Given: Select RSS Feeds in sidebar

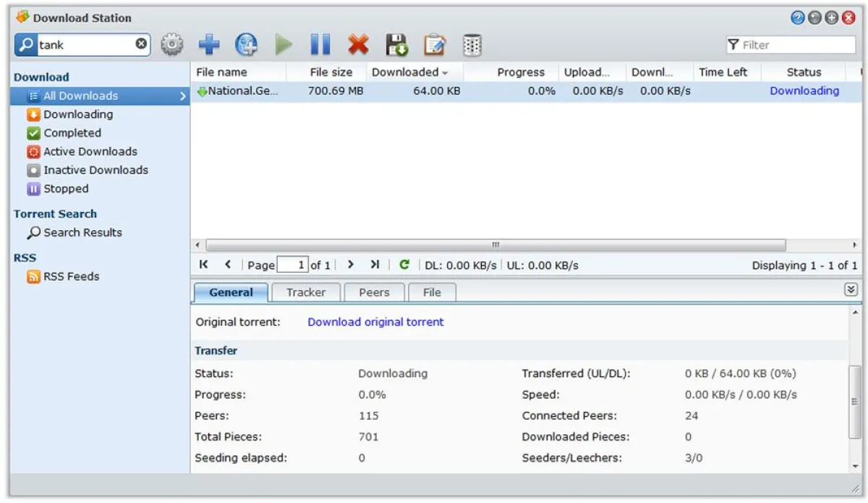Looking at the screenshot, I should tap(71, 276).
